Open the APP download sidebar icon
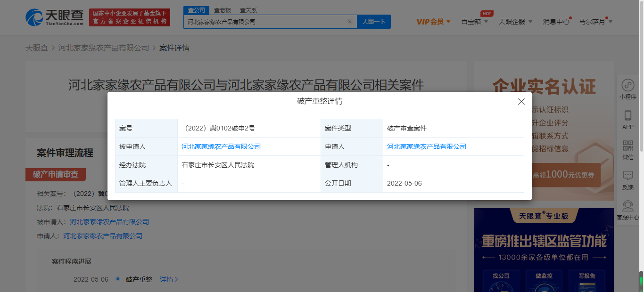This screenshot has height=292, width=644. (x=628, y=120)
